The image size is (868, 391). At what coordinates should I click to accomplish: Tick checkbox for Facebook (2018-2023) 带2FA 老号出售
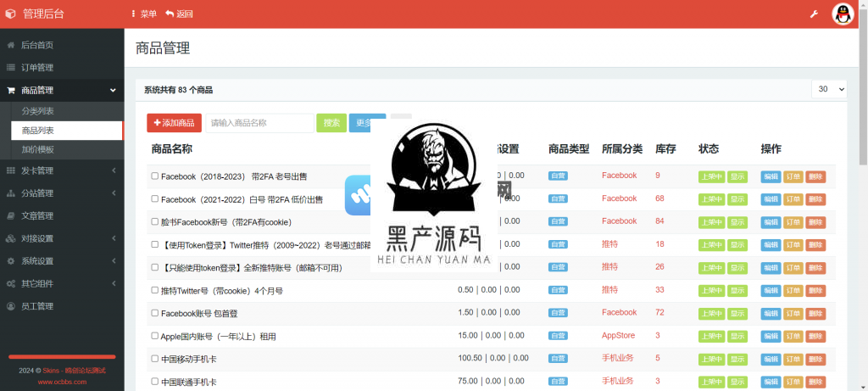coord(155,176)
